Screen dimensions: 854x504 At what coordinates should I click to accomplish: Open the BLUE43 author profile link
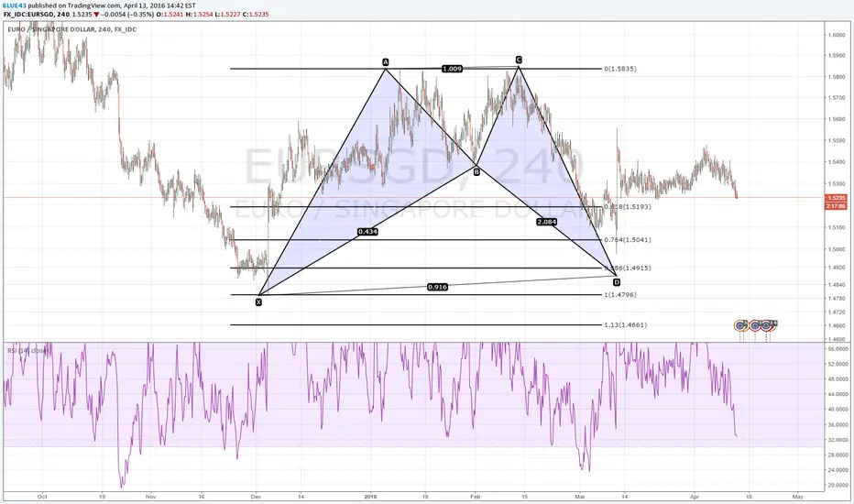coord(15,5)
